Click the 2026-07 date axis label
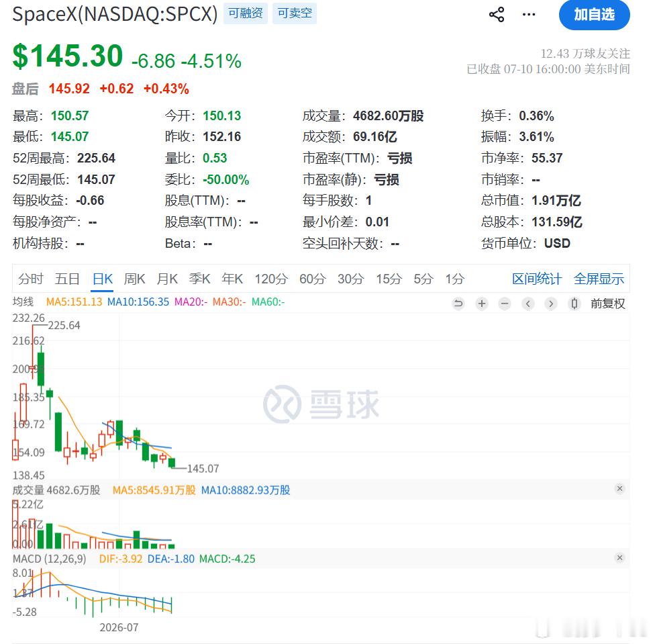The width and height of the screenshot is (655, 644). point(119,627)
